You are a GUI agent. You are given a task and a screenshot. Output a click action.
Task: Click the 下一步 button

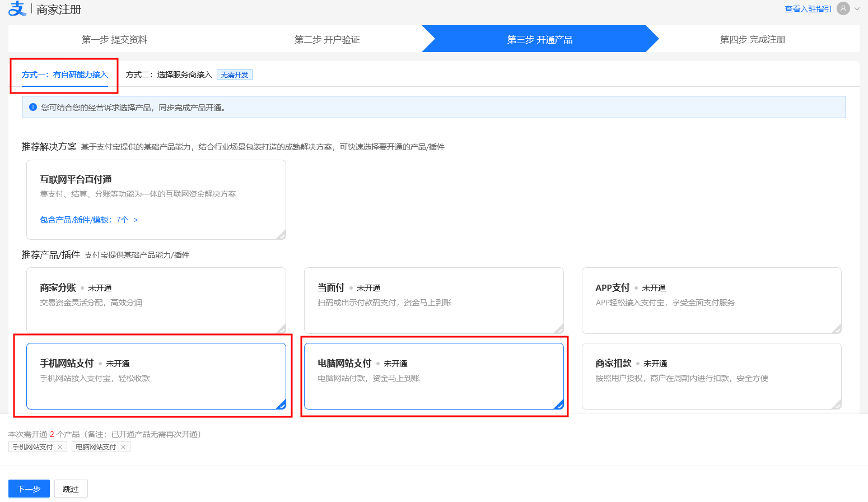(x=29, y=489)
